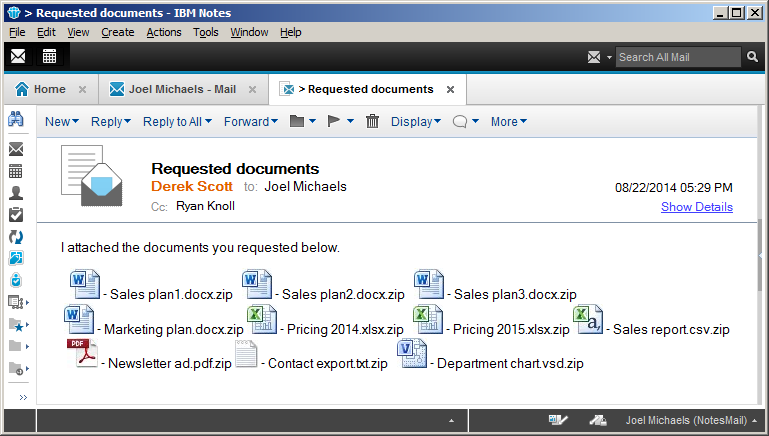Expand the New dropdown
The image size is (769, 436).
(62, 122)
